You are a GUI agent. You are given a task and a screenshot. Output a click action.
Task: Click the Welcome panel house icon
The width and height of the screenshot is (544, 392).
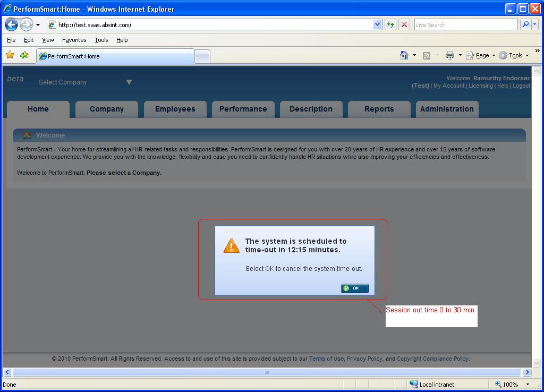(x=27, y=135)
